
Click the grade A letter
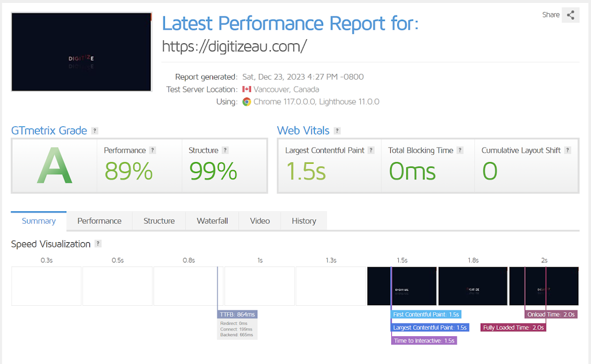(55, 166)
